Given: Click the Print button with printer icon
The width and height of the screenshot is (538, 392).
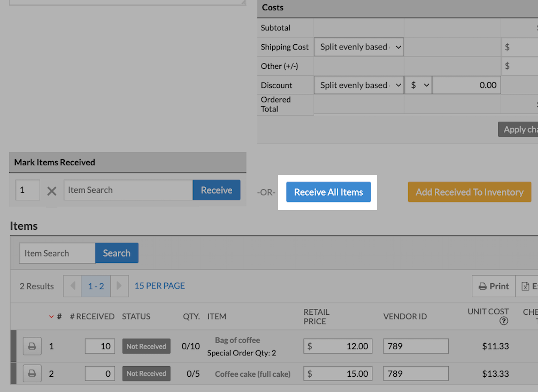Looking at the screenshot, I should (x=494, y=286).
